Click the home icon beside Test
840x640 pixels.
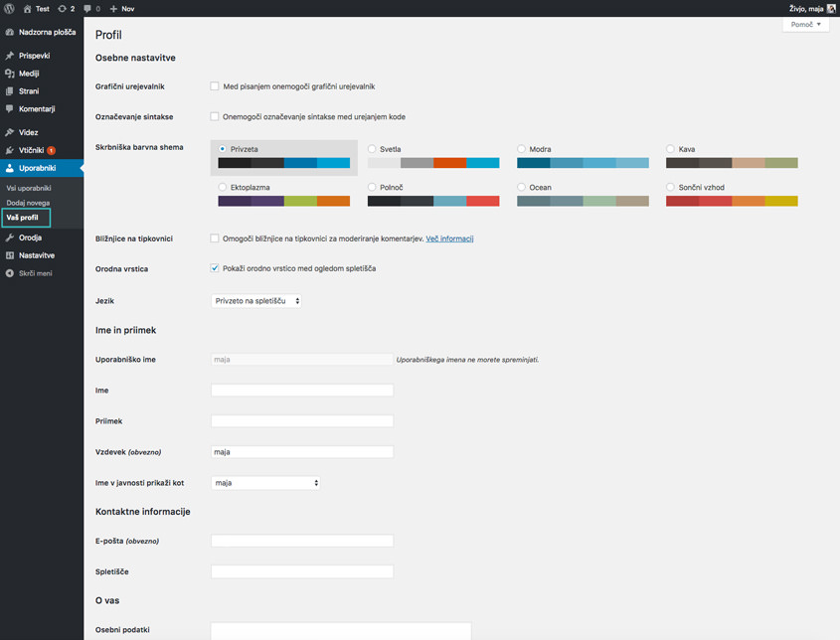coord(27,9)
